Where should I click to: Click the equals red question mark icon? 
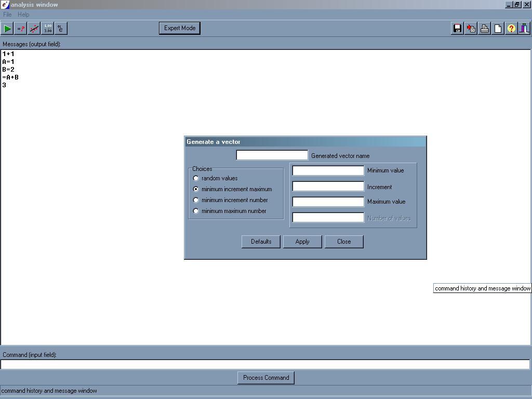tap(21, 29)
